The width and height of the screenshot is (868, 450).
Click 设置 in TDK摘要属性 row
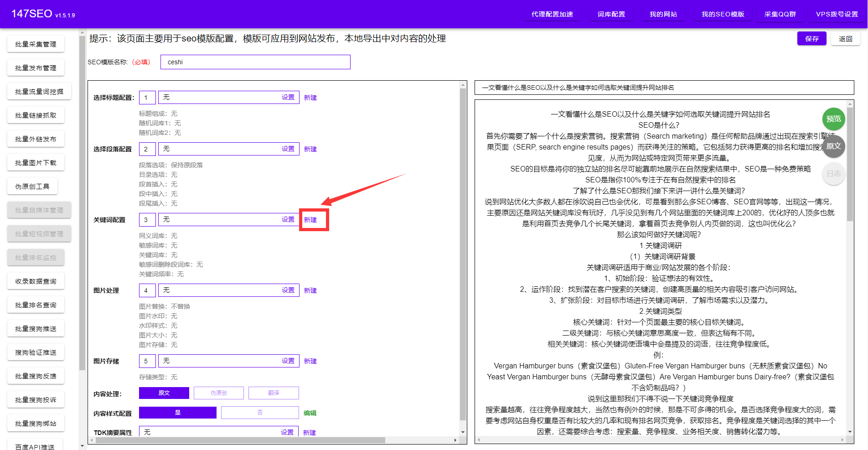287,432
